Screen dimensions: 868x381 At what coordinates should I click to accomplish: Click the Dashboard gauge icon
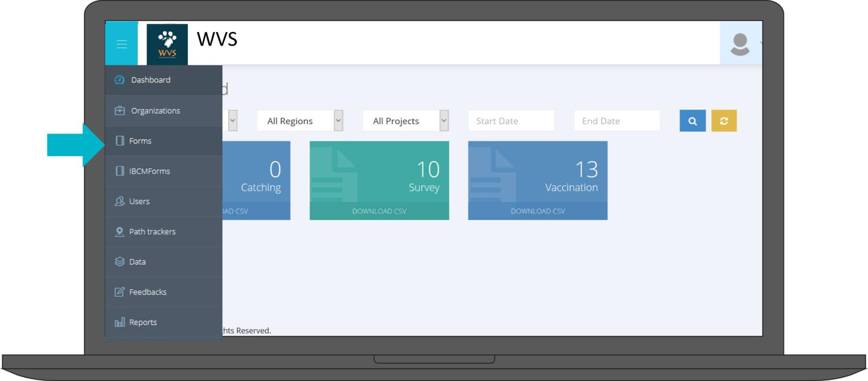[120, 80]
